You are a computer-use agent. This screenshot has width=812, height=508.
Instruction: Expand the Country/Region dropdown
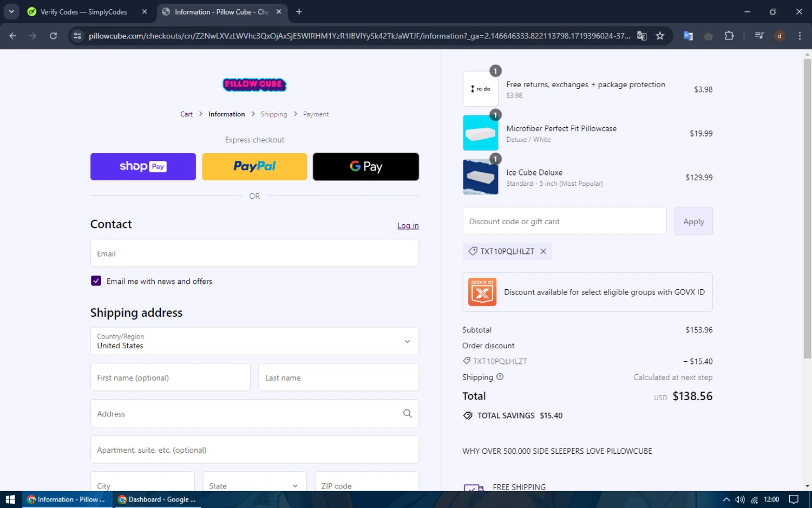click(x=254, y=341)
